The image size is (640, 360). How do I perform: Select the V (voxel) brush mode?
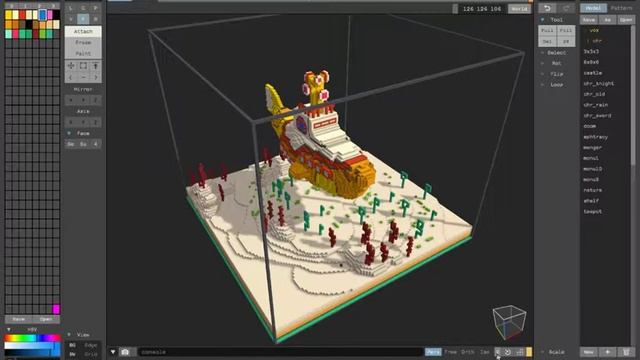(x=71, y=19)
